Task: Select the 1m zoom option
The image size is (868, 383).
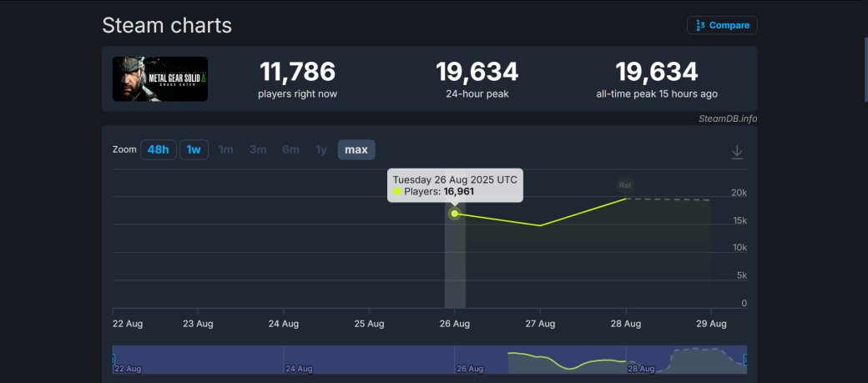Action: (x=225, y=150)
